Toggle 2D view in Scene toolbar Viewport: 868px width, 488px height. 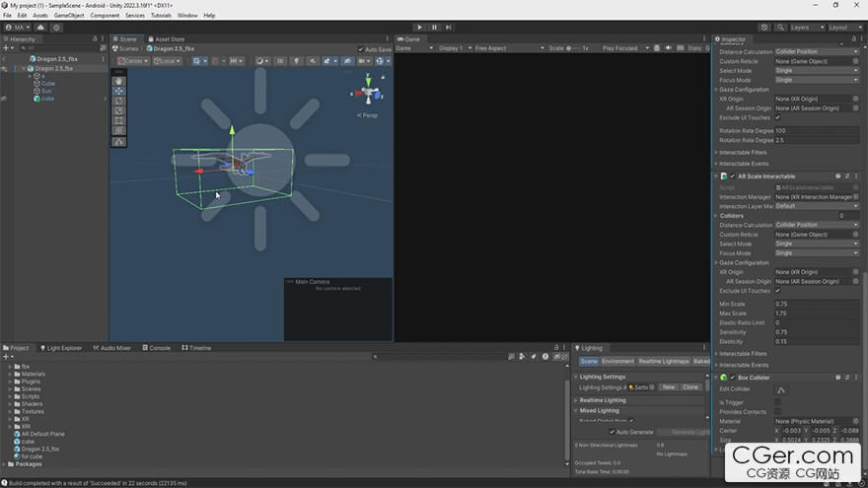point(280,61)
